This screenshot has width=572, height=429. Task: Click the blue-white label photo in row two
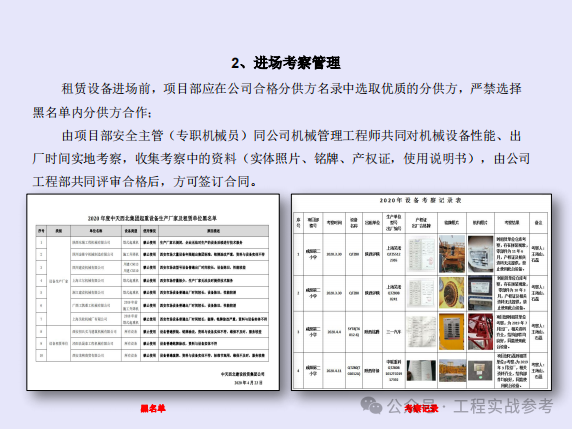tap(480, 293)
